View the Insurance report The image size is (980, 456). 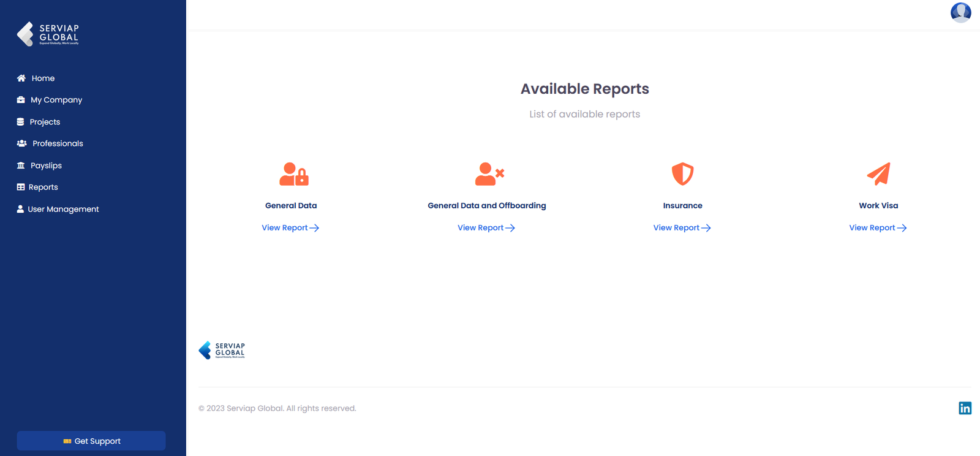pyautogui.click(x=682, y=228)
